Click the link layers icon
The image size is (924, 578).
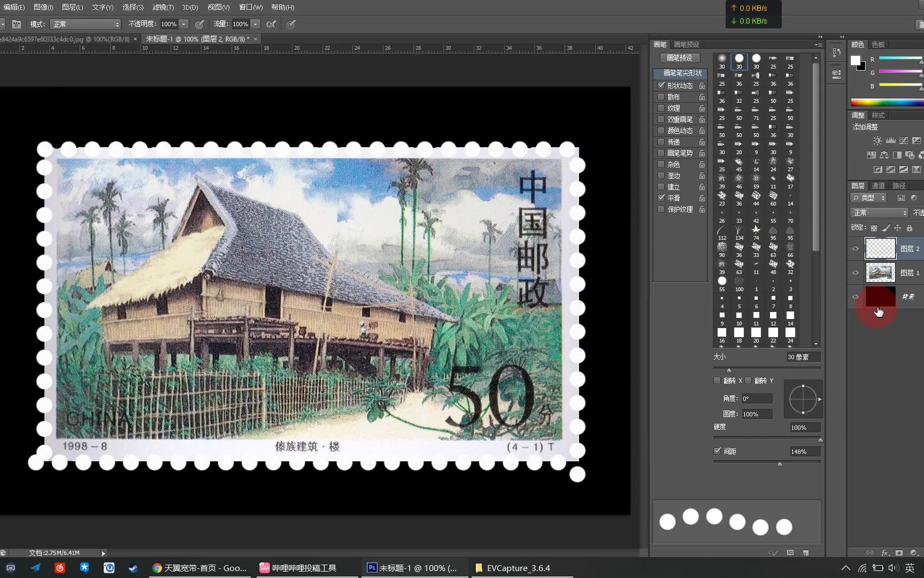(x=870, y=553)
